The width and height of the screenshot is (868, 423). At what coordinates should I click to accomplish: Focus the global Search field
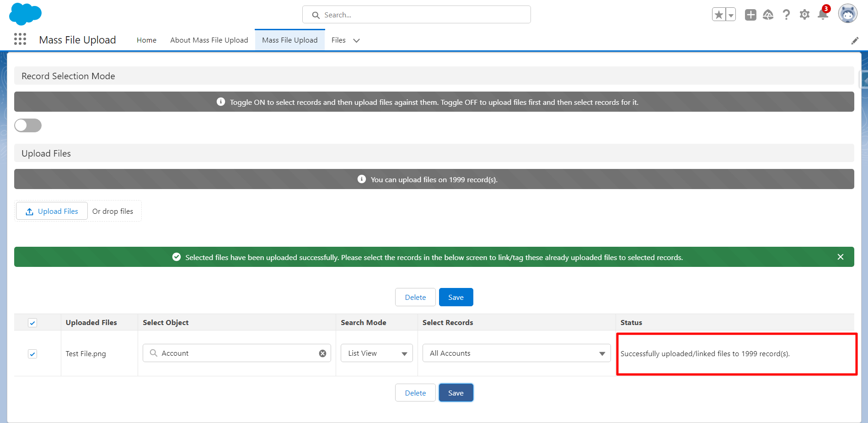tap(417, 15)
